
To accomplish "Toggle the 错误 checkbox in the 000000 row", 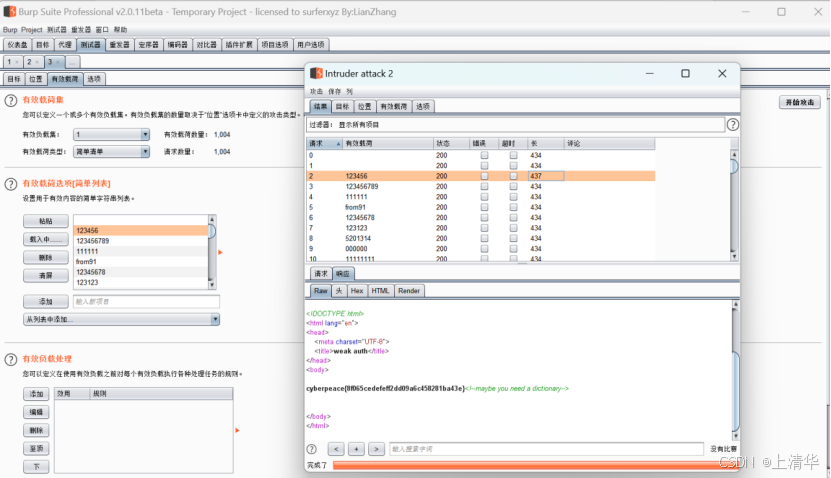I will (x=484, y=249).
